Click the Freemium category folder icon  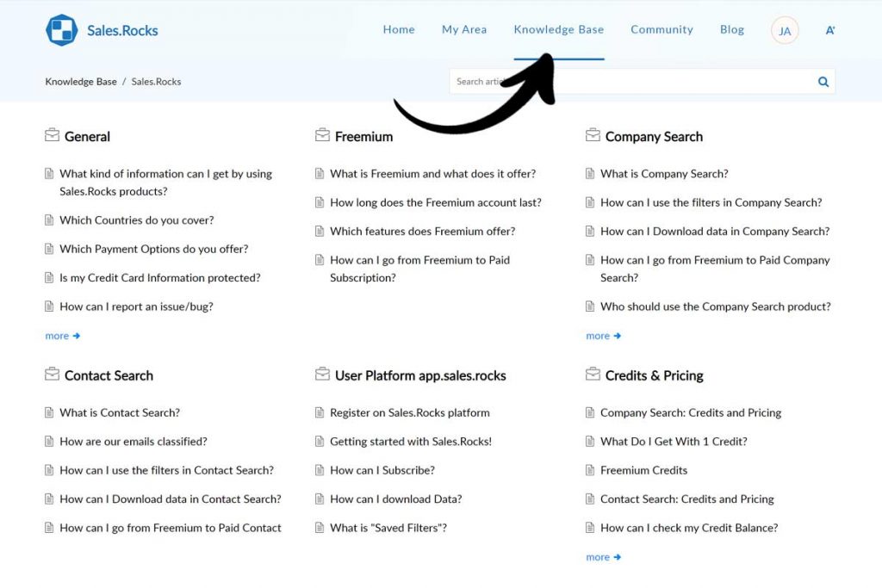[322, 136]
